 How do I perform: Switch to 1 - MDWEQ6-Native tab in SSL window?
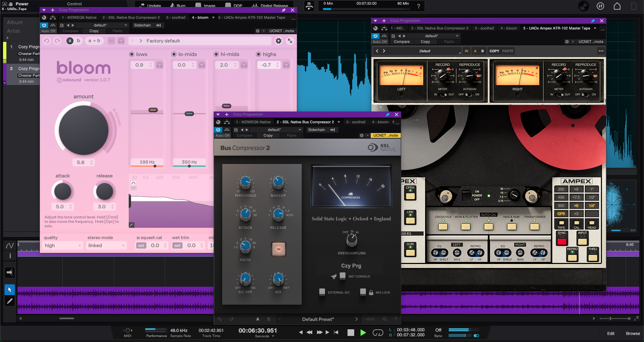pos(253,122)
